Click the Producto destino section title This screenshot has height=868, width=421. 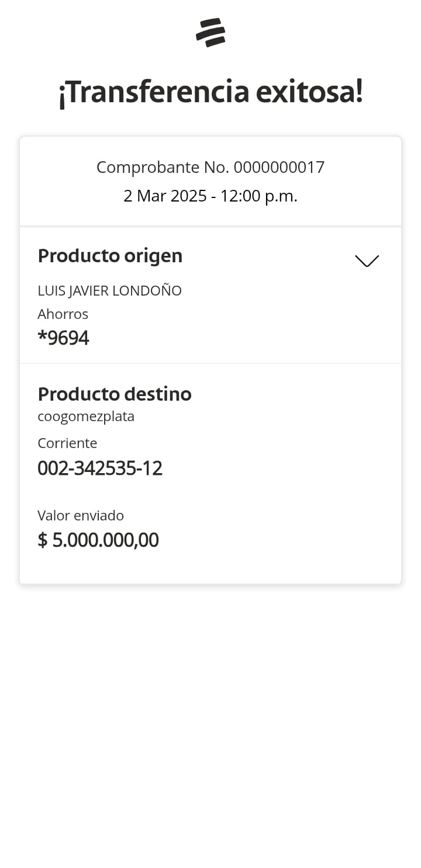point(115,394)
